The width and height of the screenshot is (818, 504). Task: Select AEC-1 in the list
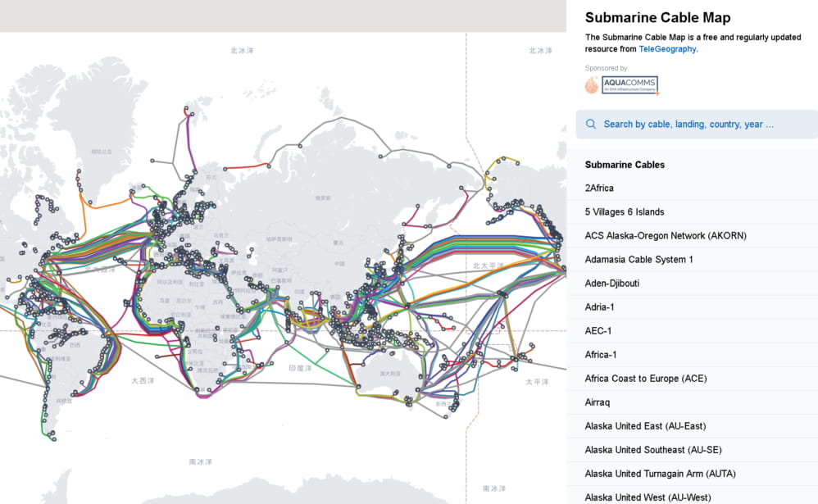[x=693, y=331]
